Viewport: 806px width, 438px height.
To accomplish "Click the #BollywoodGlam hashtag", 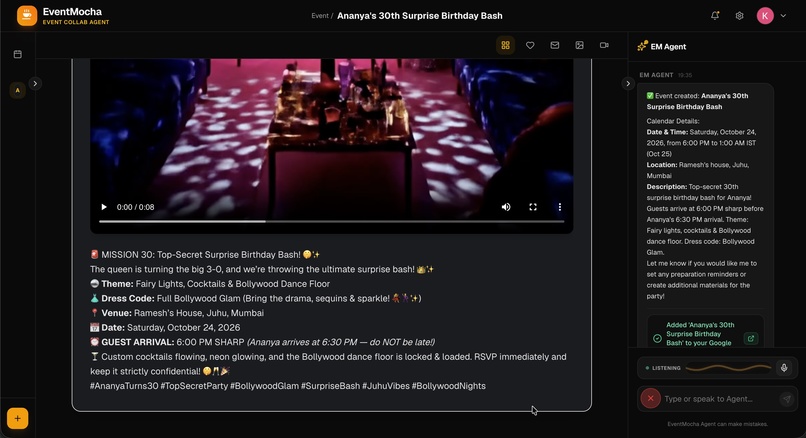I will pyautogui.click(x=264, y=386).
